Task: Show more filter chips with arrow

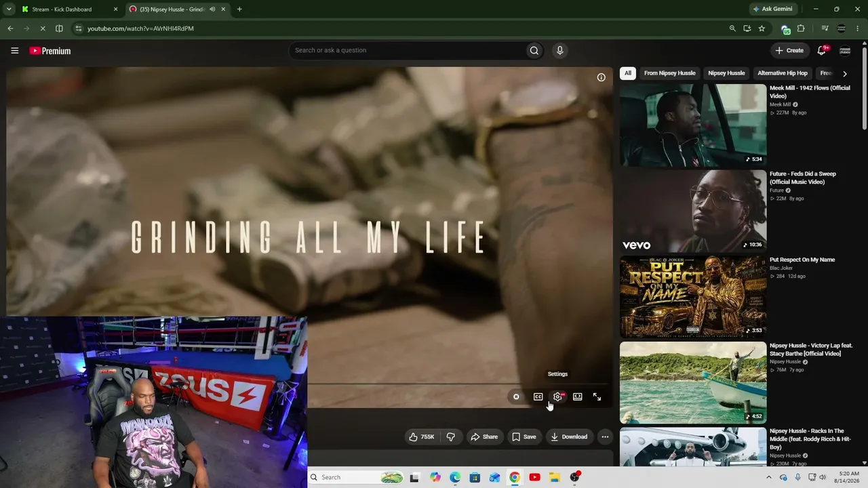Action: [x=844, y=73]
